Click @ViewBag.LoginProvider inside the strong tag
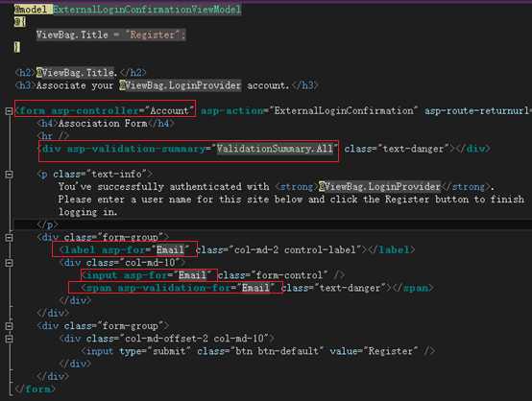The width and height of the screenshot is (532, 401). [x=379, y=187]
